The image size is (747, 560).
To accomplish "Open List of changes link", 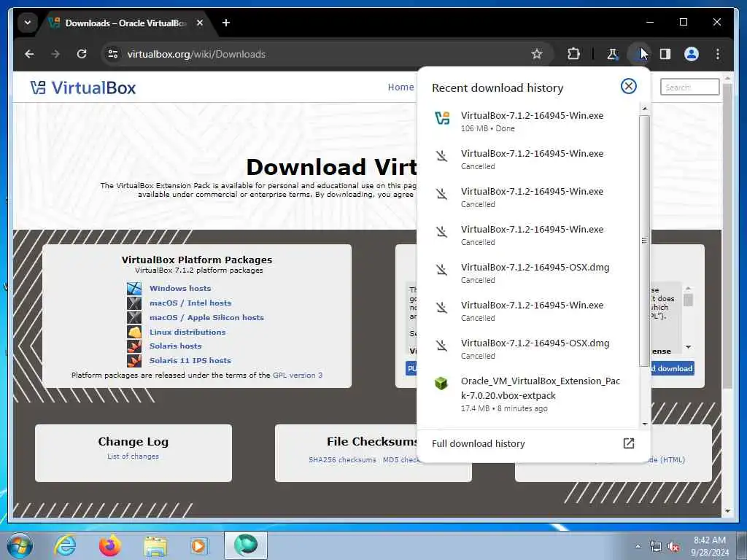I will pyautogui.click(x=133, y=456).
